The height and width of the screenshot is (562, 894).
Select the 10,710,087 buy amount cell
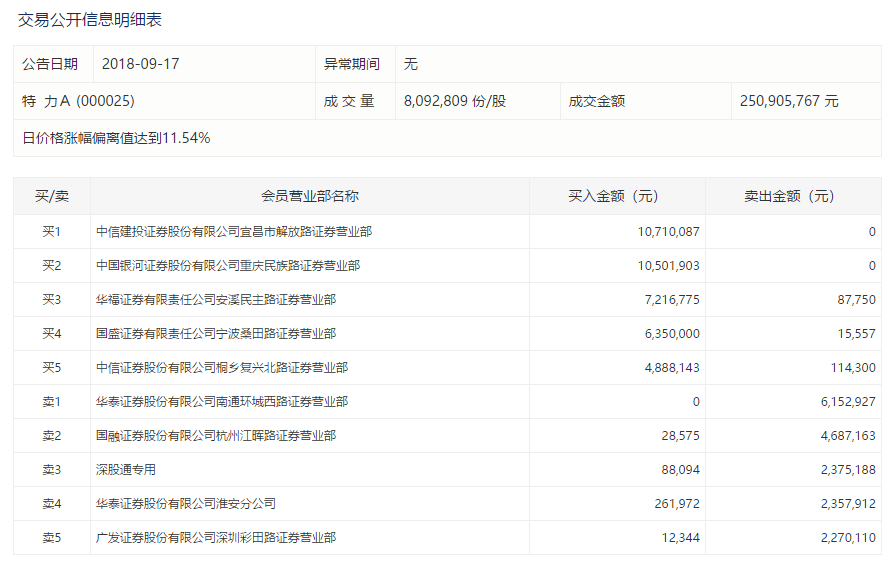click(668, 232)
